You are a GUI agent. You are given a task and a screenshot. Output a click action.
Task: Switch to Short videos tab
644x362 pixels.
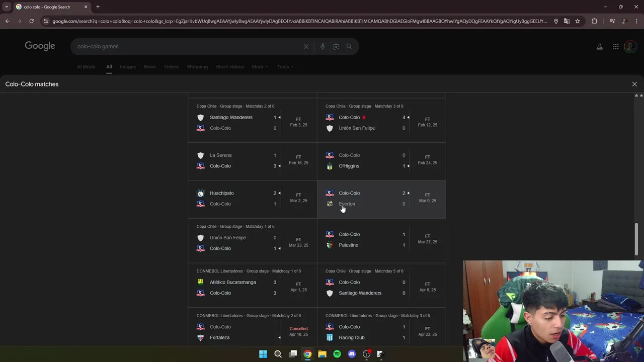tap(230, 67)
